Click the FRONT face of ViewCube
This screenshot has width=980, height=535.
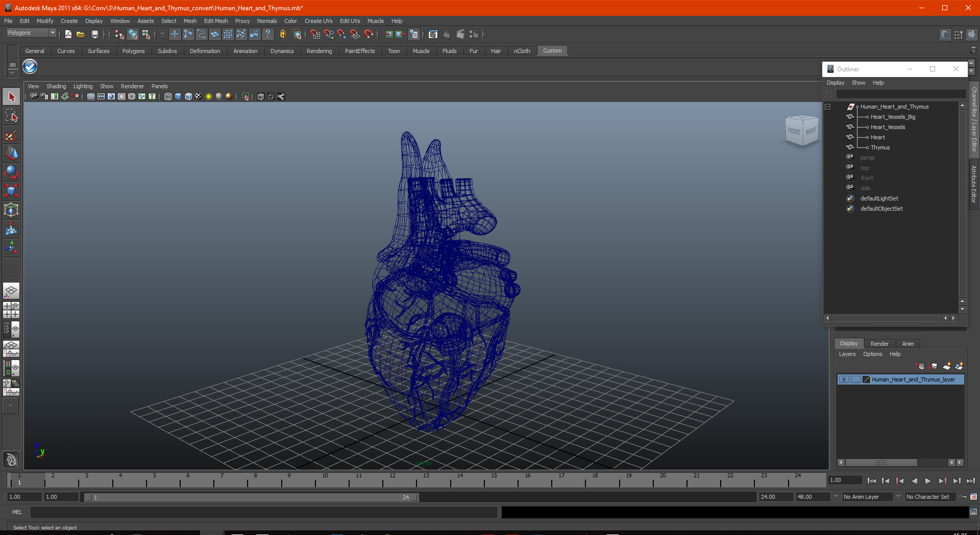pyautogui.click(x=794, y=132)
